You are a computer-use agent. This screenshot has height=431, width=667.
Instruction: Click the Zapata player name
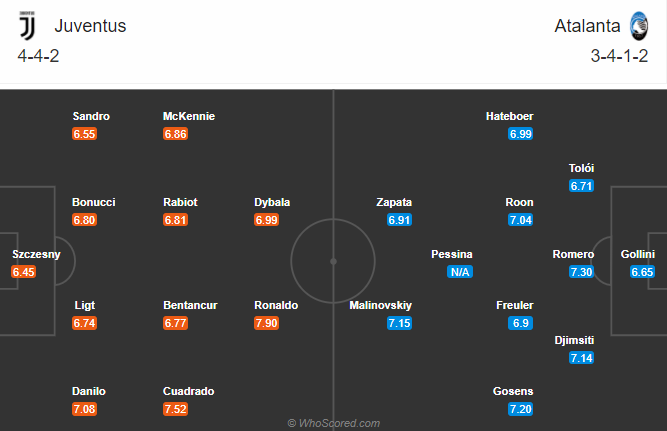tap(394, 202)
